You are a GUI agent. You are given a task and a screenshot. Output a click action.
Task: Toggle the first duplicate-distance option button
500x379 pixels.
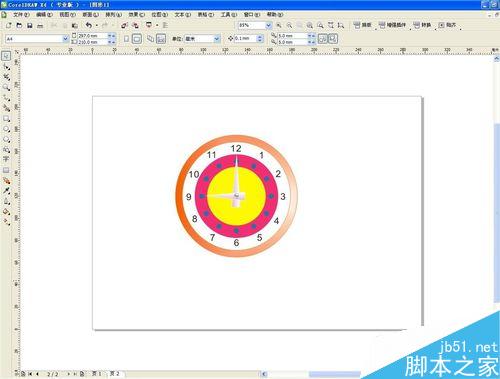(322, 39)
